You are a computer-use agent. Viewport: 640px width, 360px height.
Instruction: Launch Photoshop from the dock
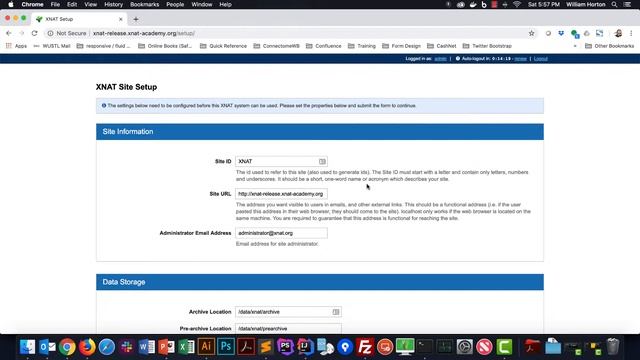[226, 347]
